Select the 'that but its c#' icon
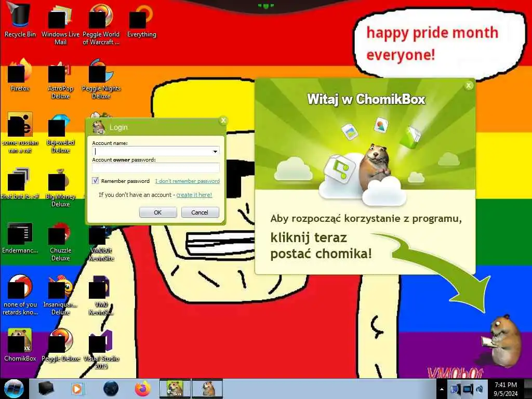This screenshot has height=399, width=532. (x=20, y=183)
